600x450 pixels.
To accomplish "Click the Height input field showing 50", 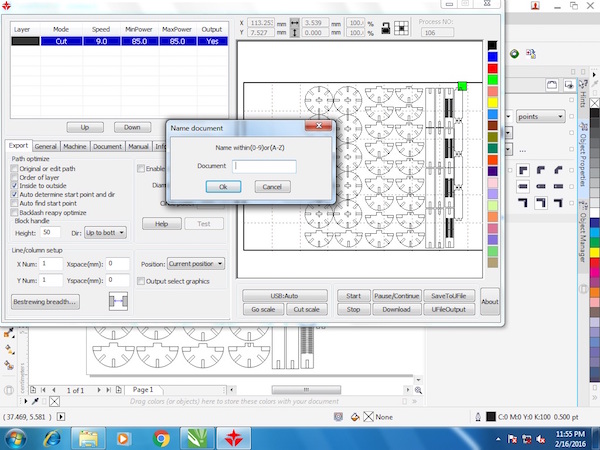I will (x=51, y=232).
